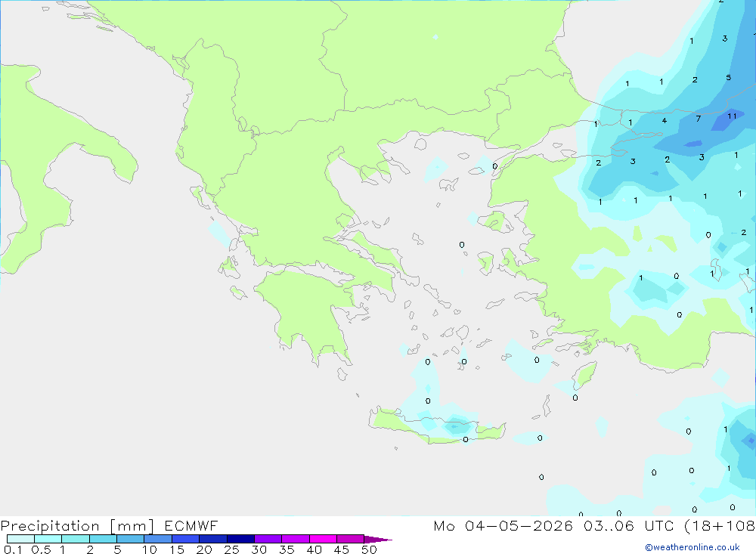Click the 25–30 mm navy legend swatch
Screen dimensions: 756x554
click(240, 539)
